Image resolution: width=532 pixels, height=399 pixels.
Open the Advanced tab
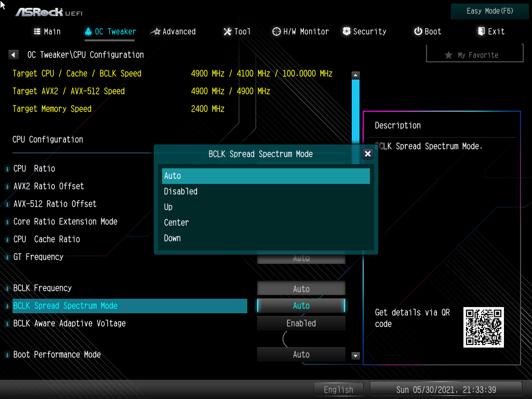173,32
